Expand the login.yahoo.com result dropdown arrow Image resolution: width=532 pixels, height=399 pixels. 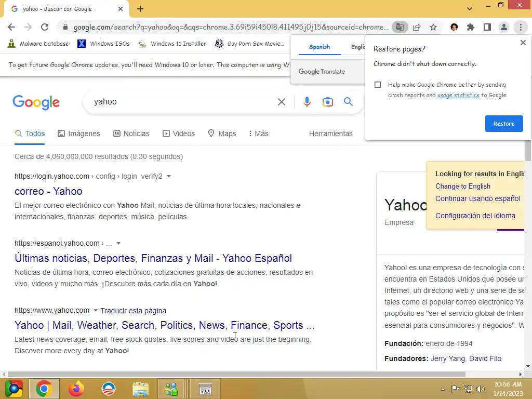pos(169,176)
